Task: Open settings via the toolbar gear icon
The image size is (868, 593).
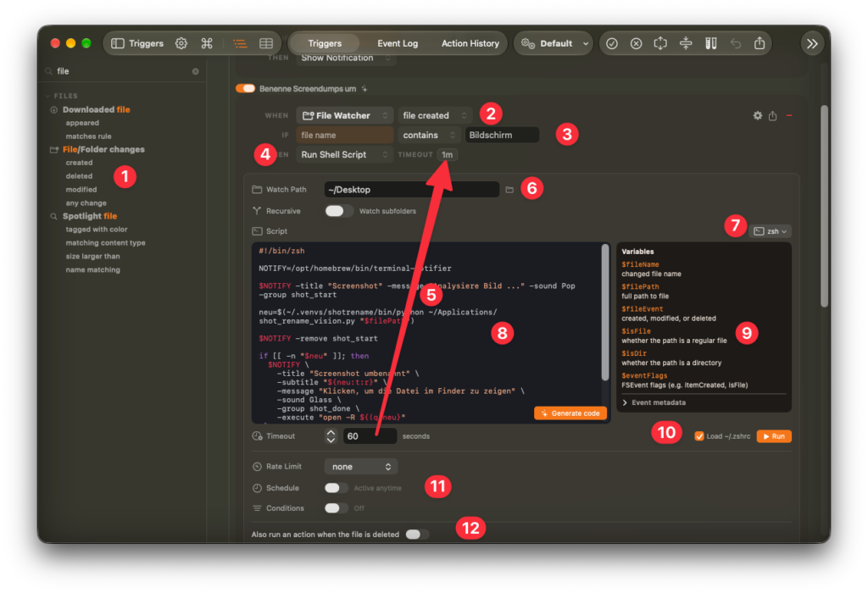Action: point(181,43)
